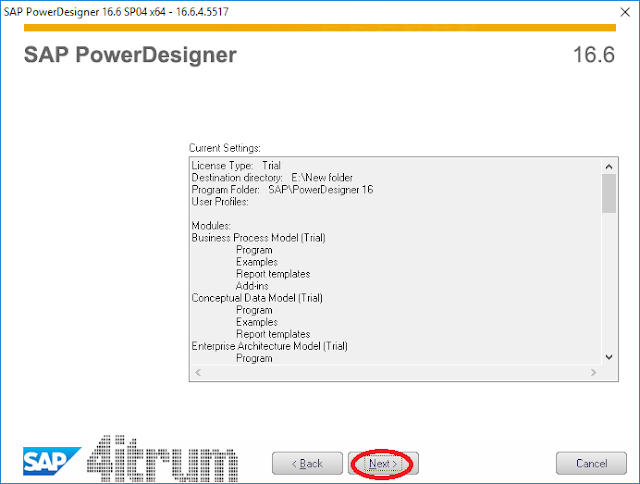Click the horizontal scroll right arrow
Viewport: 640px width, 484px height.
coord(593,372)
